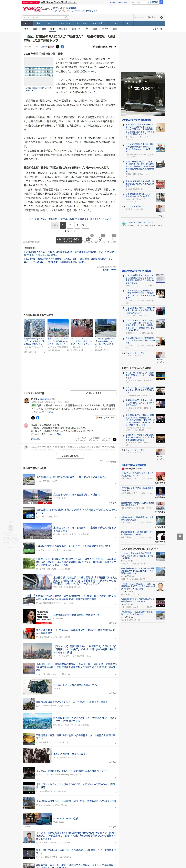This screenshot has width=186, height=868.
Task: Open the アダルトサイト閲覧 video ranking thumbnail
Action: [x=160, y=376]
